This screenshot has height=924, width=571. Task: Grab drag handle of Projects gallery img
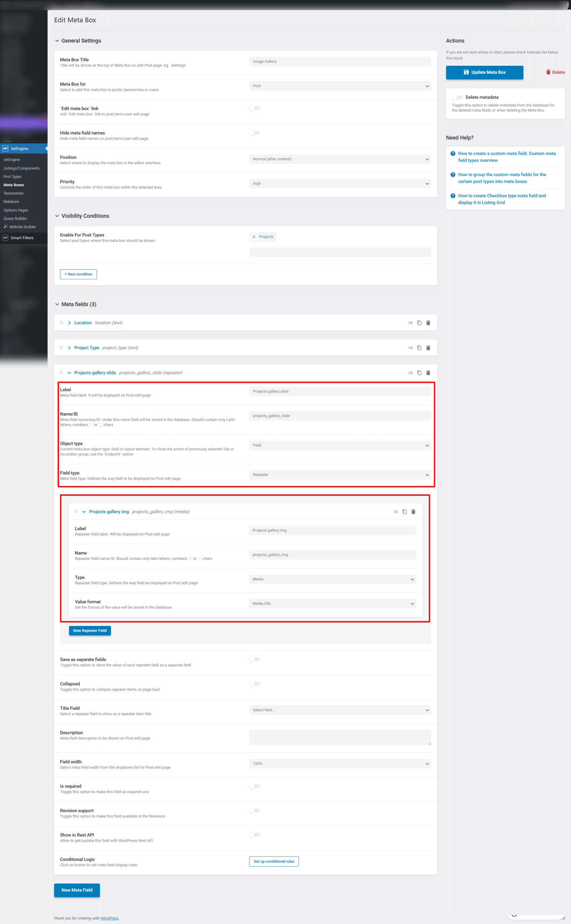(x=76, y=511)
